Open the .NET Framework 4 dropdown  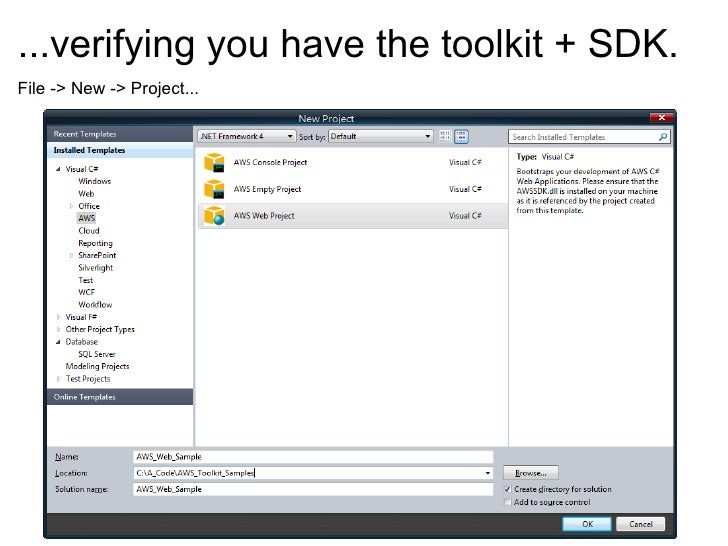pyautogui.click(x=246, y=136)
